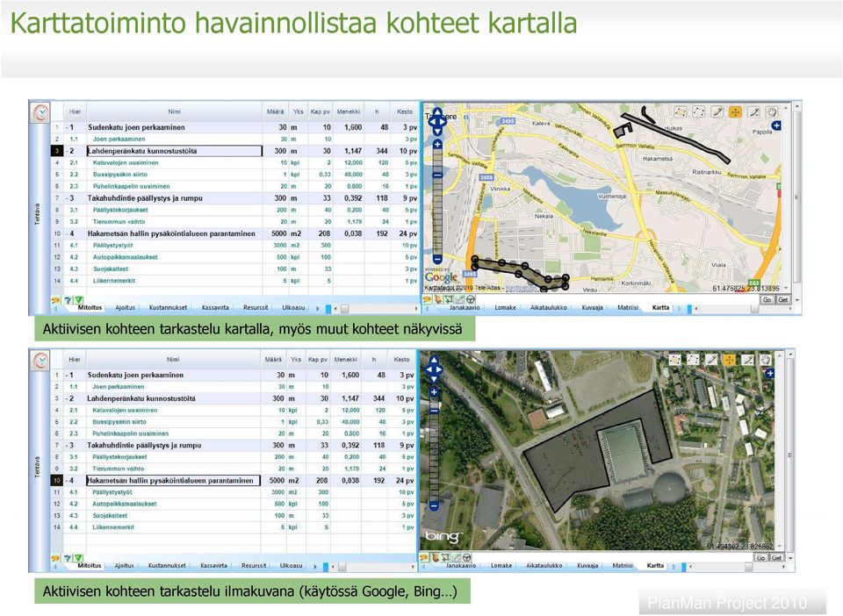Click the funnel filter icon below the upper table
Screen dimensions: 843x616
point(68,300)
